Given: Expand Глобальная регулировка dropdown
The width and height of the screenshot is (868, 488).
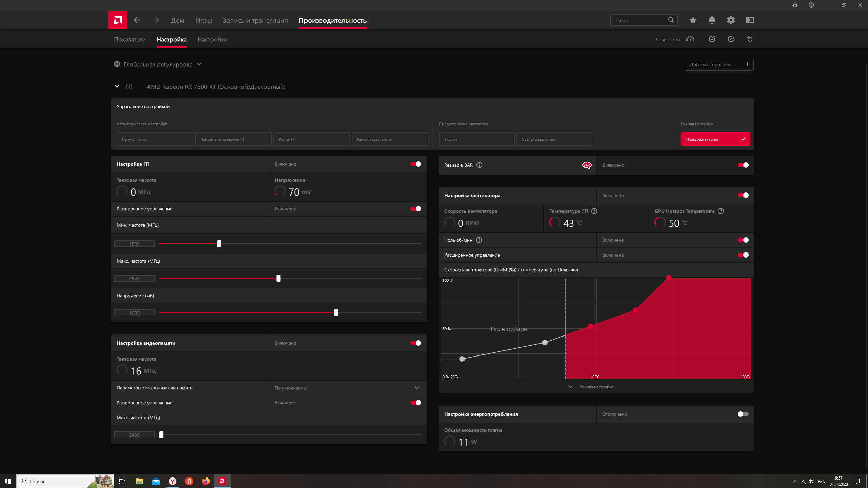Looking at the screenshot, I should (199, 64).
